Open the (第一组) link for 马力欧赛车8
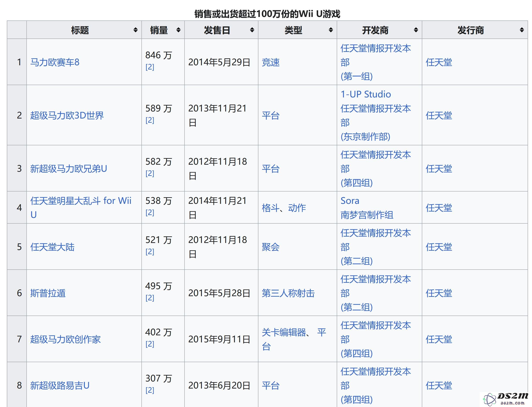532x407 pixels. tap(356, 76)
